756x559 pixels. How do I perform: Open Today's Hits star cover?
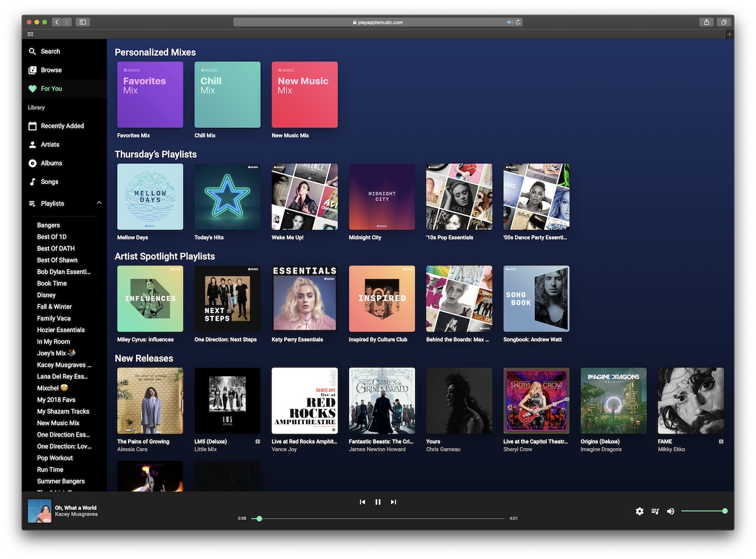tap(227, 197)
